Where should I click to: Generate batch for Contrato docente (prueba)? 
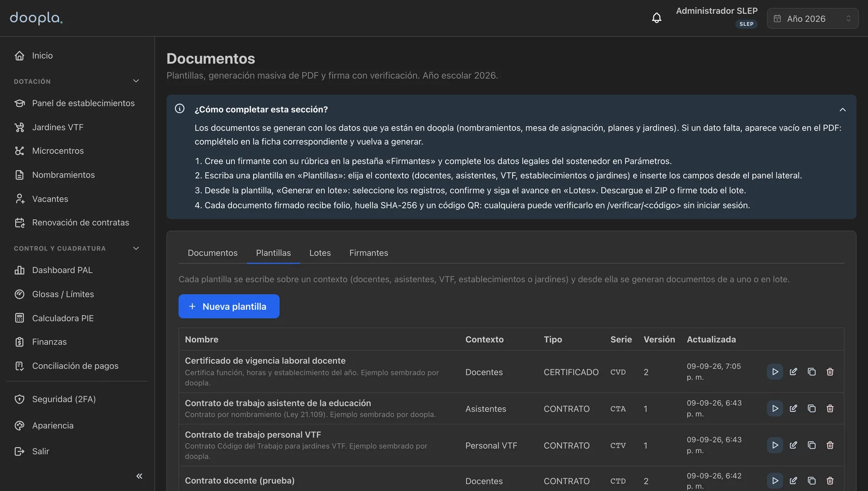(775, 481)
